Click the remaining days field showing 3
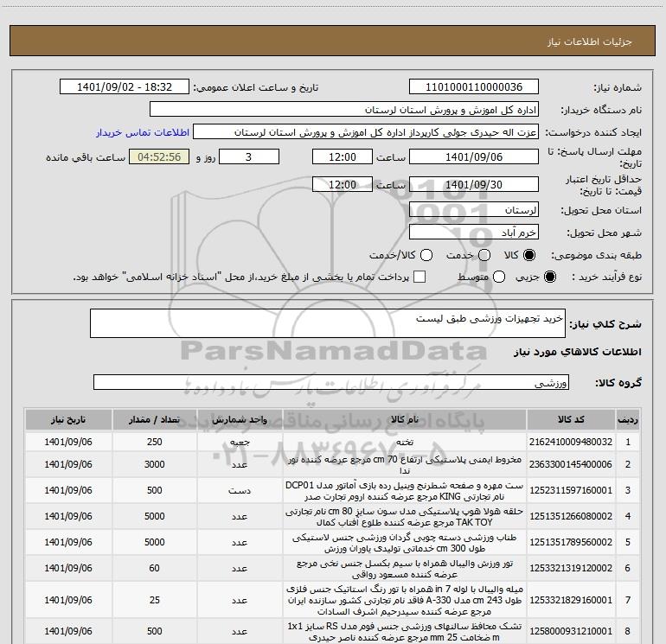Screen dimensions: 666x644 pos(249,156)
